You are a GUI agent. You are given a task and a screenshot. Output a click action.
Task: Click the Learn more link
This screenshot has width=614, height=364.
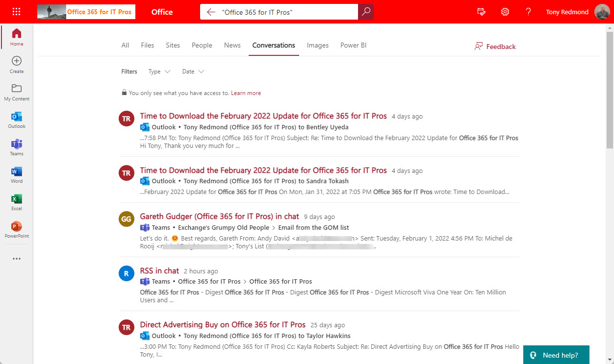tap(246, 93)
